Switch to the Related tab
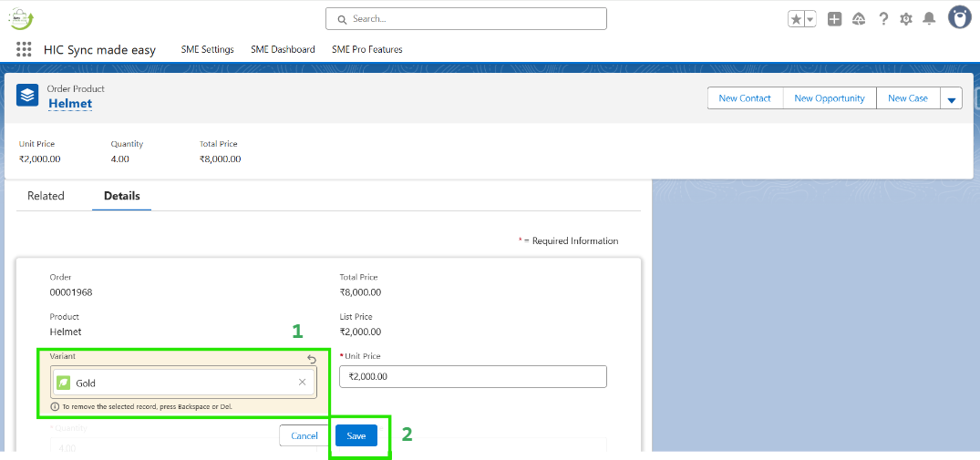Image resolution: width=980 pixels, height=460 pixels. tap(46, 196)
